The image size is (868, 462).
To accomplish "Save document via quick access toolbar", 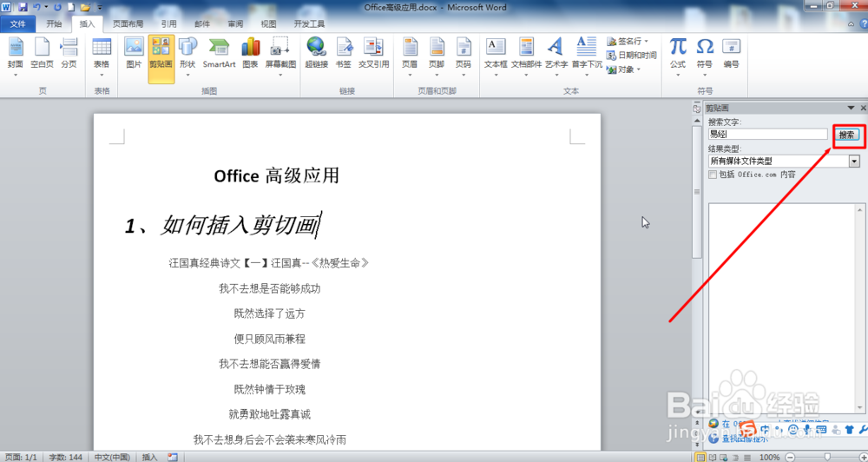I will pyautogui.click(x=23, y=7).
